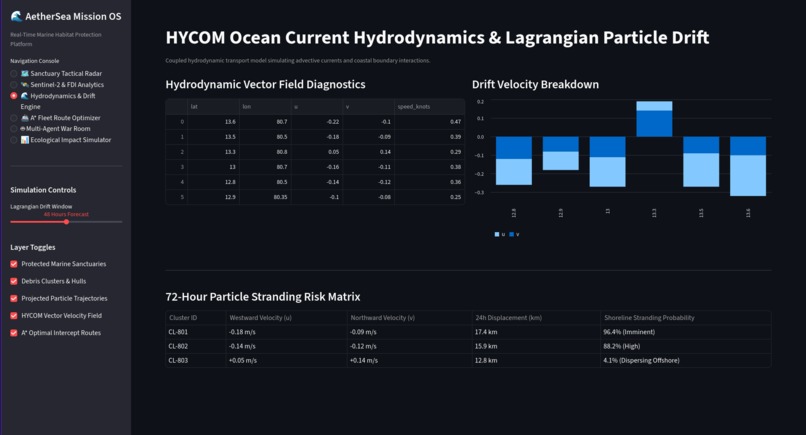Click the satellite icon beside Sentinel-2 & FDI Analytics

[25, 85]
